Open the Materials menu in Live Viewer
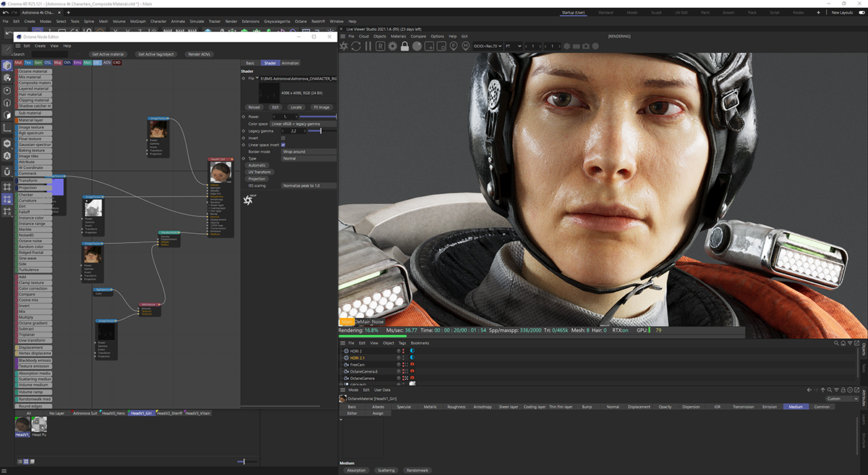 399,36
